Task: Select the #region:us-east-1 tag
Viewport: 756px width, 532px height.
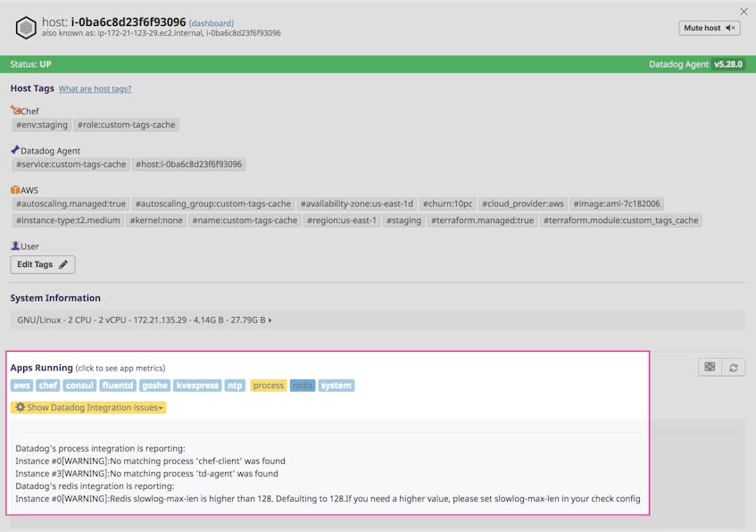Action: pyautogui.click(x=342, y=220)
